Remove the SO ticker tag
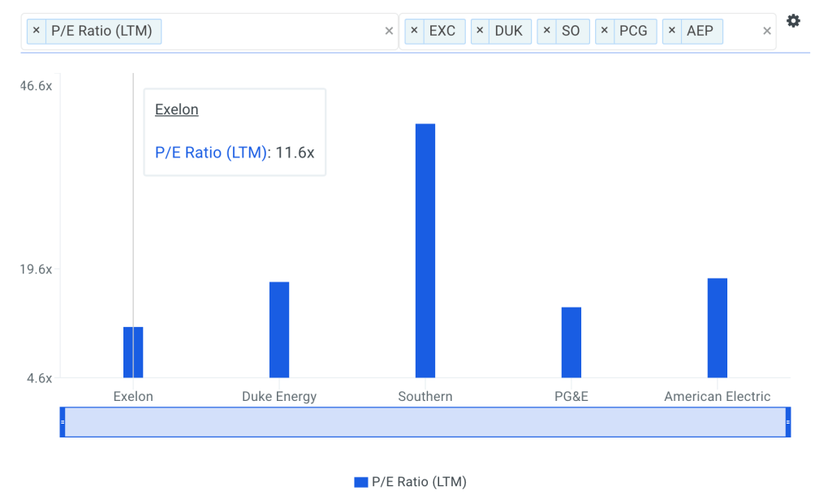Viewport: 828px width, 504px height. pos(547,31)
